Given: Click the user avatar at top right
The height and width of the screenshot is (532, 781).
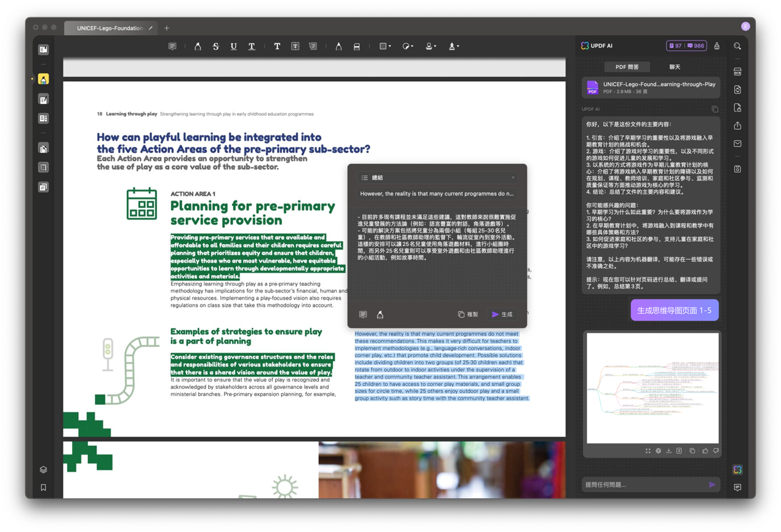Looking at the screenshot, I should (745, 26).
